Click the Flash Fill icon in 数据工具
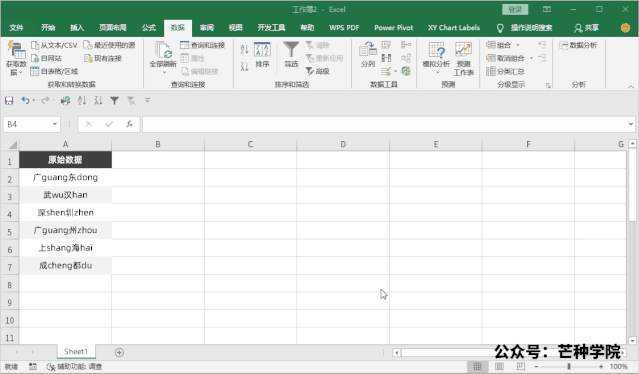Screen dimensions: 639x374 point(386,45)
